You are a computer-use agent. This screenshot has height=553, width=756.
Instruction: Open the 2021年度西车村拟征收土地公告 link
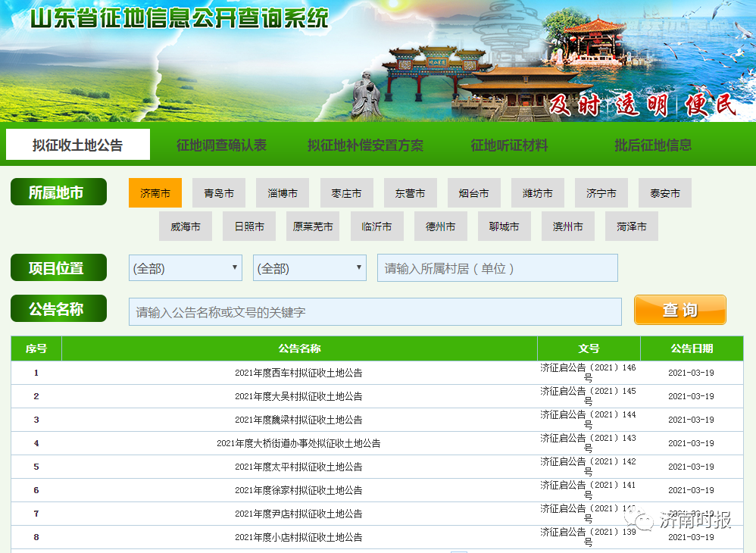point(298,373)
